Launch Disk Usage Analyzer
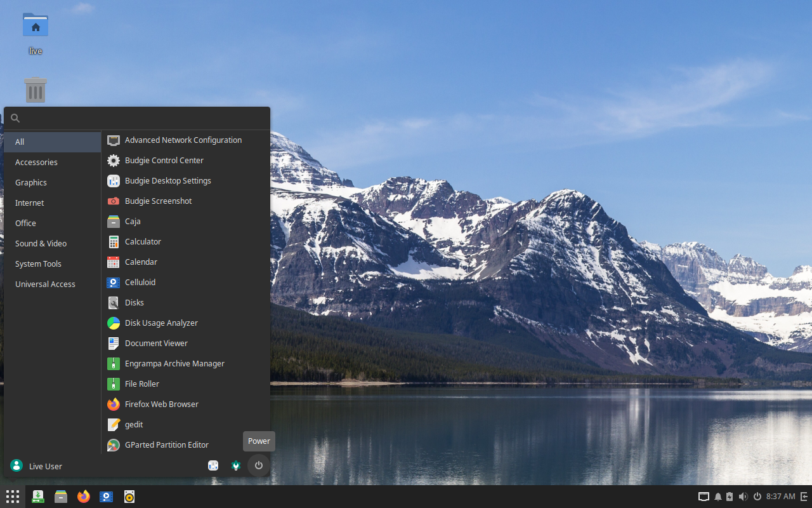 (x=161, y=323)
